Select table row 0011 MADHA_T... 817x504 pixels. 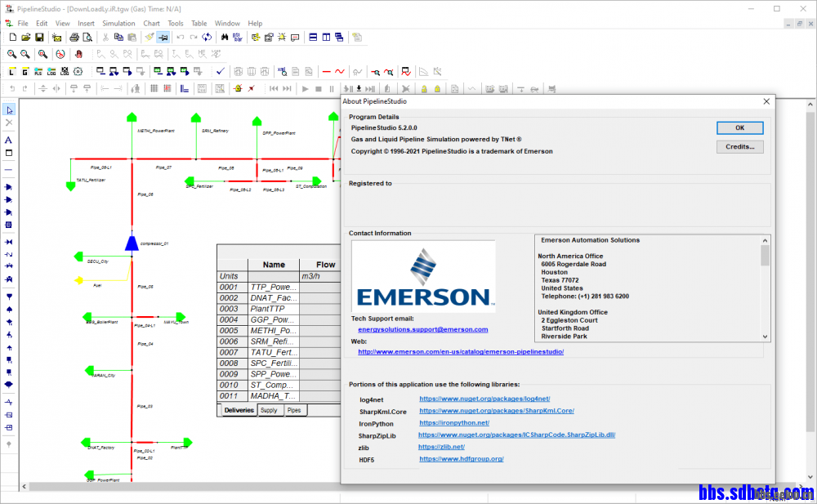279,396
